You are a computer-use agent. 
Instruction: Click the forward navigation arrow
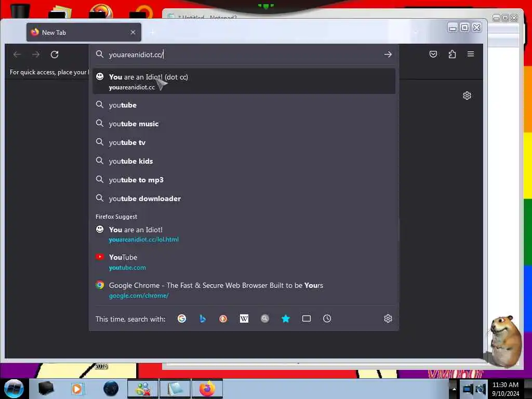36,54
